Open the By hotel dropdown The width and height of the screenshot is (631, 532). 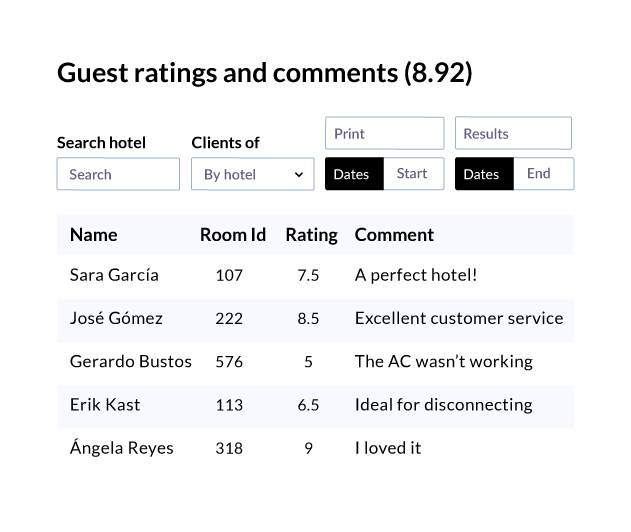pos(252,174)
